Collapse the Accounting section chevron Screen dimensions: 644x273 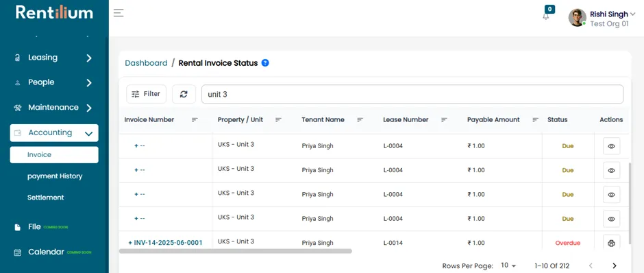(88, 133)
